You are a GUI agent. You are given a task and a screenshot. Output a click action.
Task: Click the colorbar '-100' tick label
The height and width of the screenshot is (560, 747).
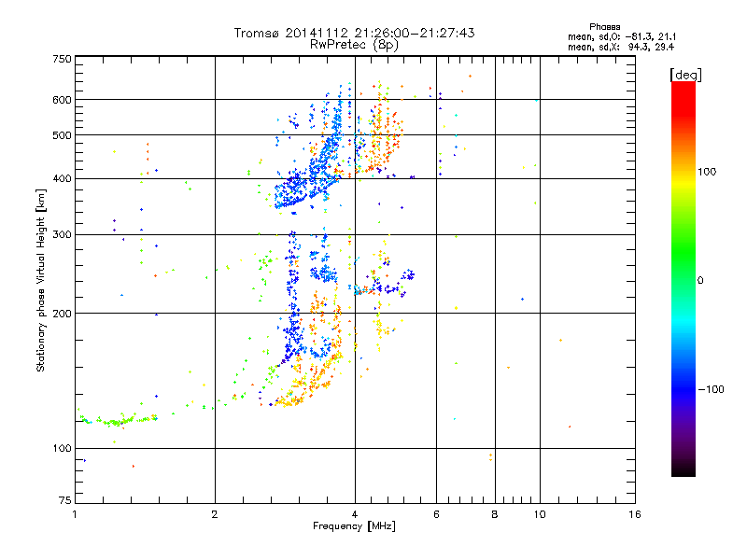click(x=711, y=389)
